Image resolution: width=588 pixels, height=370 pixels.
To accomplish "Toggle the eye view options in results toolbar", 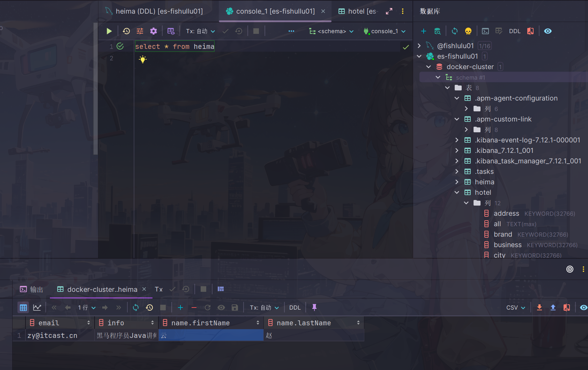I will click(583, 308).
